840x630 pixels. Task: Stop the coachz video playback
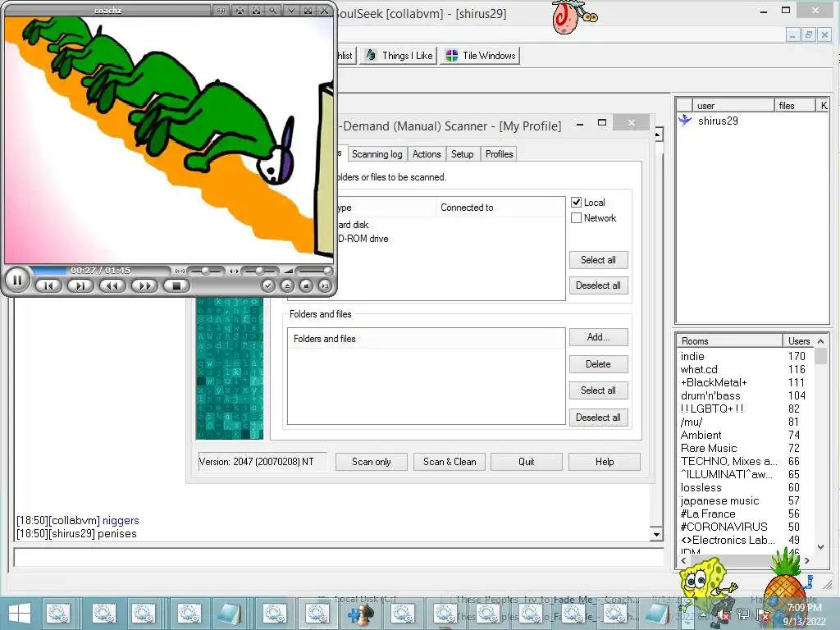[177, 286]
